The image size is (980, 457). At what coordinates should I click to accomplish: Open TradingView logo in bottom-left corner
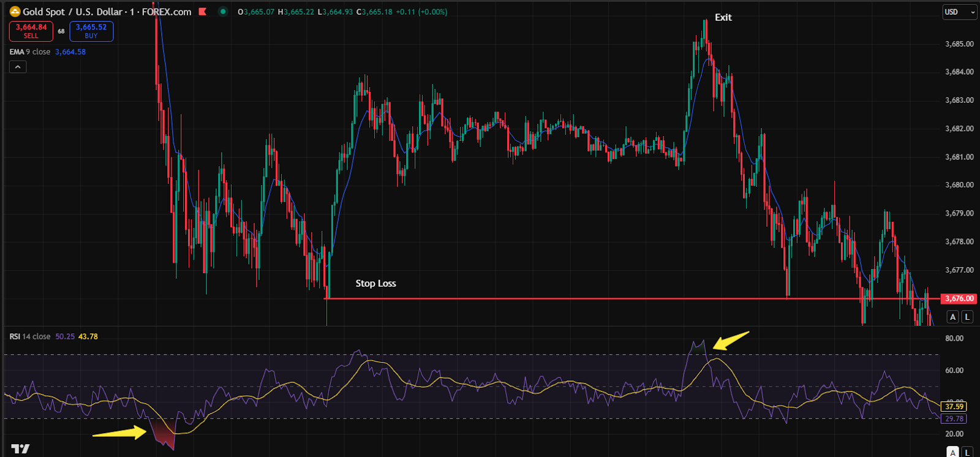(20, 448)
